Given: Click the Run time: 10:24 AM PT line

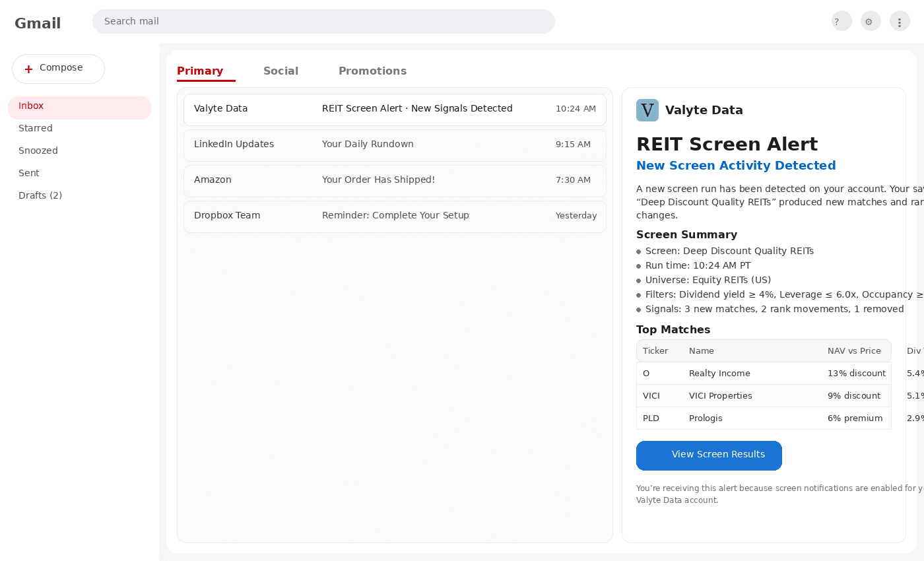Looking at the screenshot, I should 698,265.
